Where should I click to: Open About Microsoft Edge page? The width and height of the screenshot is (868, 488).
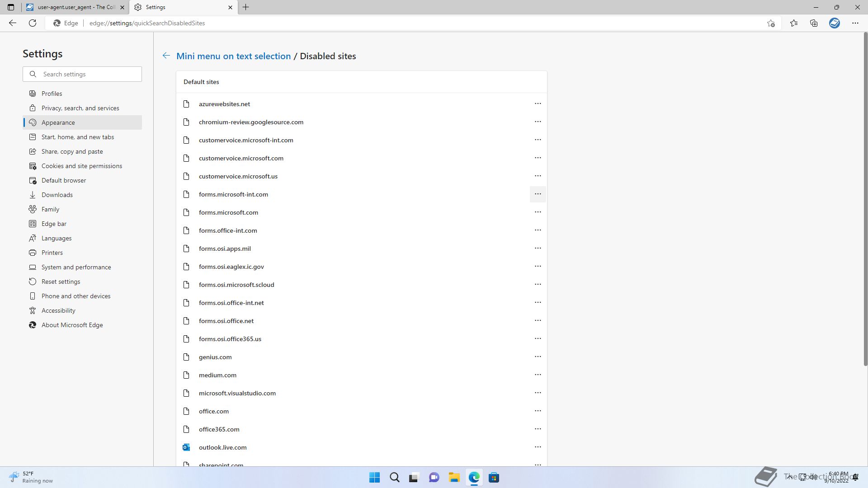82,325
